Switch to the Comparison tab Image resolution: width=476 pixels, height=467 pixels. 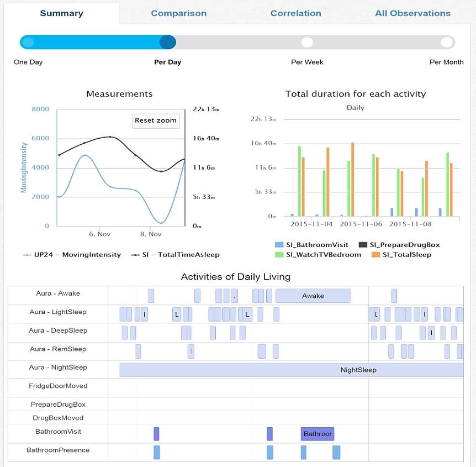(x=178, y=13)
